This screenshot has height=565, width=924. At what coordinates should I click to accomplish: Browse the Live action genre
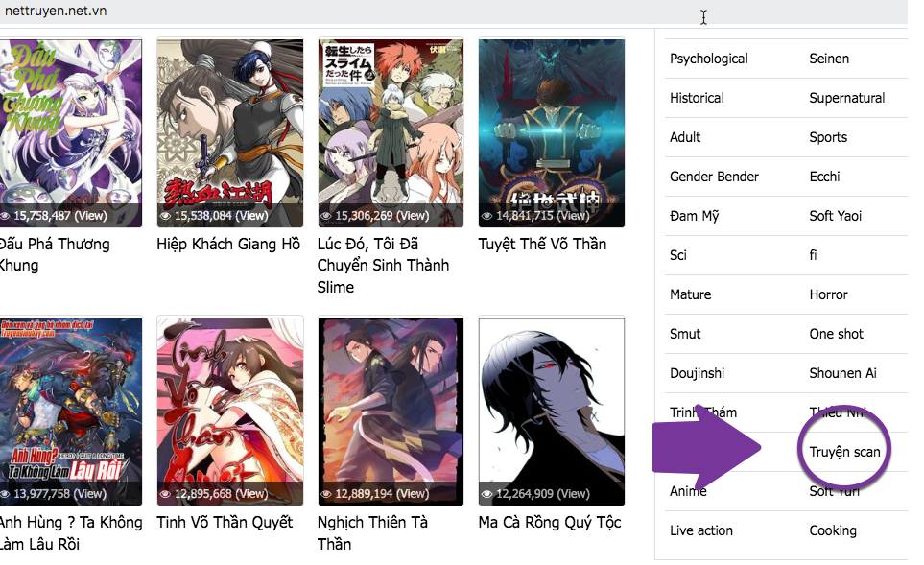click(x=701, y=530)
